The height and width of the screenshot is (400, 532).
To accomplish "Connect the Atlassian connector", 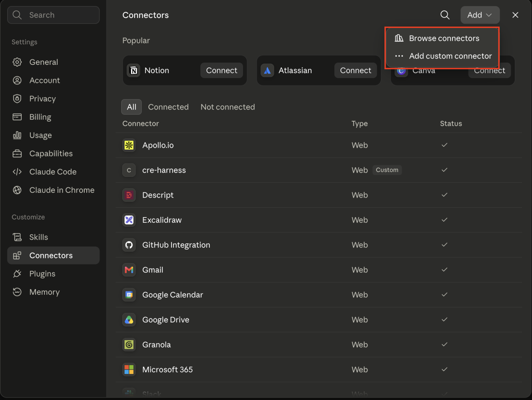I will 355,70.
